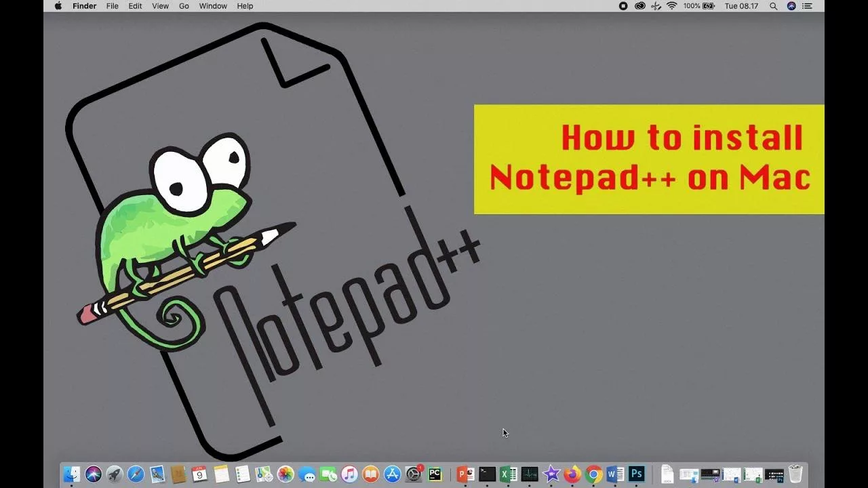Open the Apple menu
This screenshot has height=488, width=868.
[x=57, y=6]
